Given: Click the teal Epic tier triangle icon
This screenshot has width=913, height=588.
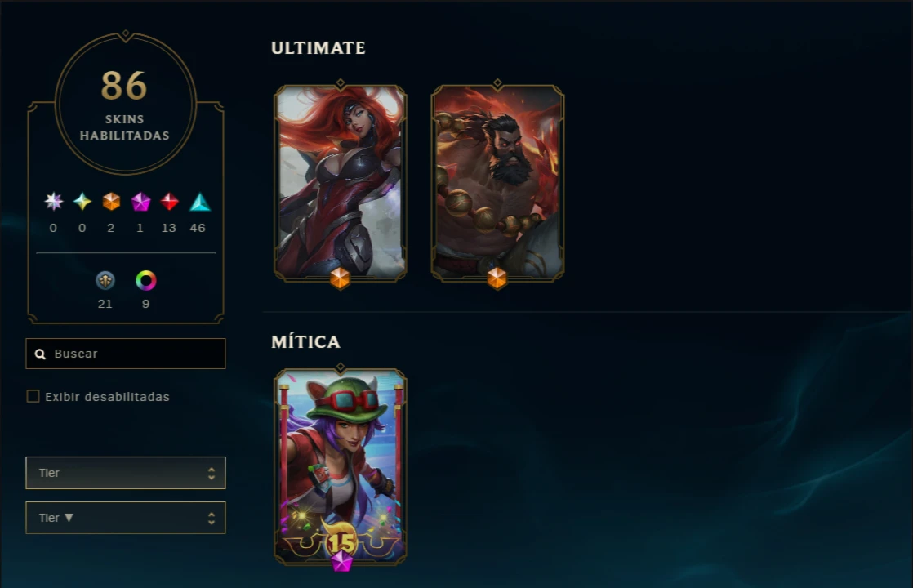Looking at the screenshot, I should pyautogui.click(x=200, y=202).
